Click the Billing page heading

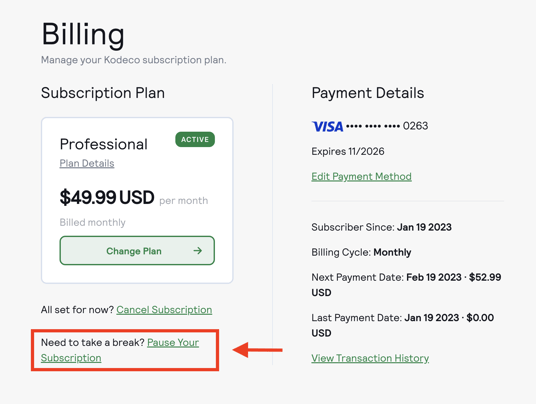tap(83, 34)
